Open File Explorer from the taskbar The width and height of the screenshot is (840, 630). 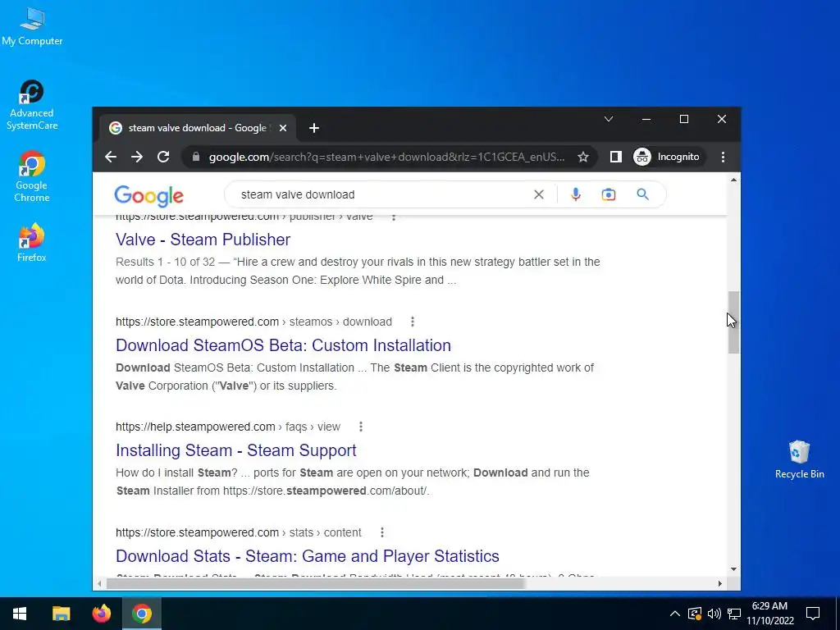point(61,614)
